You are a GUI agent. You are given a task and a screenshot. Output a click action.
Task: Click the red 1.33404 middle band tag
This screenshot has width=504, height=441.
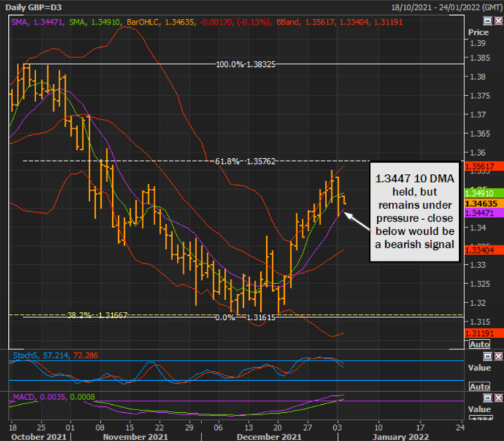point(484,250)
